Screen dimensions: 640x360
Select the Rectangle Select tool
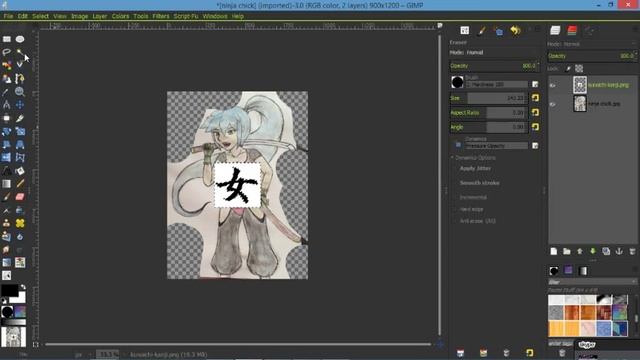click(7, 39)
